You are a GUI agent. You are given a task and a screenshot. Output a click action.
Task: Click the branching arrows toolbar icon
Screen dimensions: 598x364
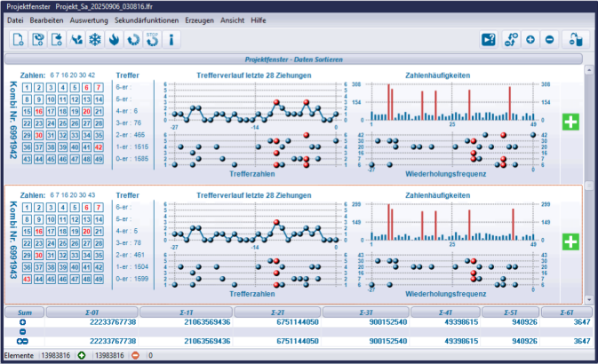[76, 40]
